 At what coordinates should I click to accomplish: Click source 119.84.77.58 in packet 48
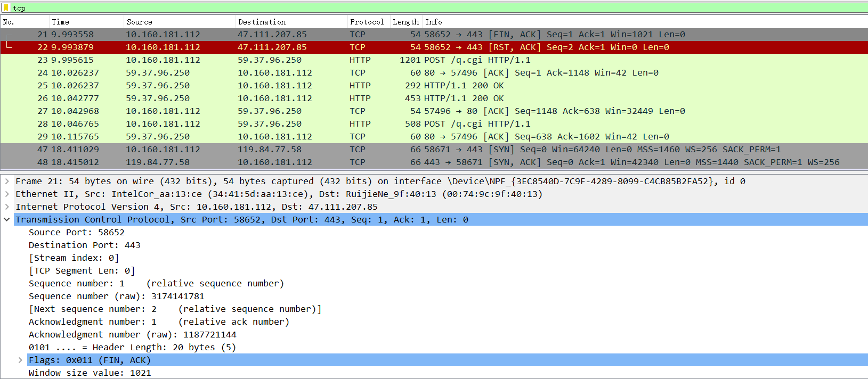(x=158, y=162)
